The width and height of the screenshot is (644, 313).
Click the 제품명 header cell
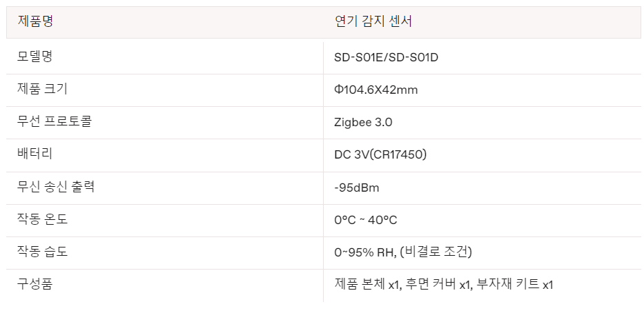click(35, 21)
